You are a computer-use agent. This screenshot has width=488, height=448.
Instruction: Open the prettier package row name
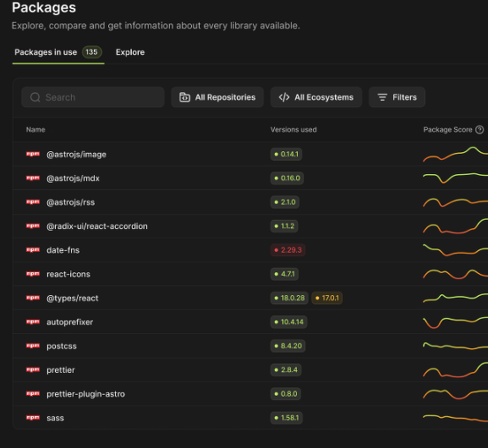point(61,370)
